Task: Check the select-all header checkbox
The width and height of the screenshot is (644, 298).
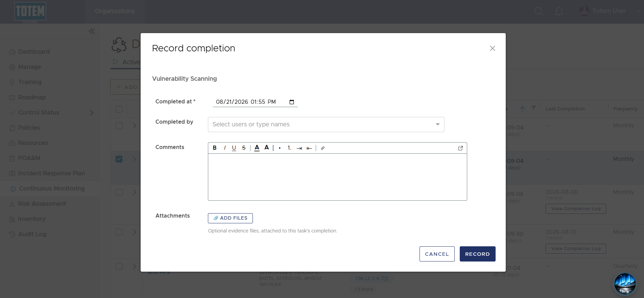Action: point(119,109)
